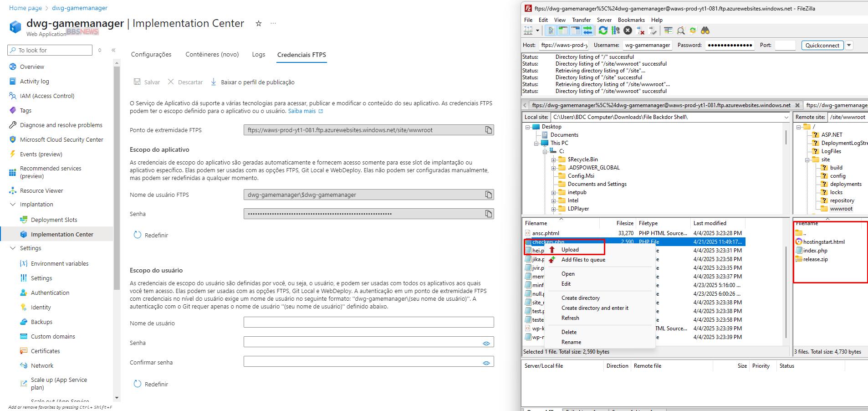
Task: Open the Quickconnect history dropdown arrow
Action: (849, 45)
